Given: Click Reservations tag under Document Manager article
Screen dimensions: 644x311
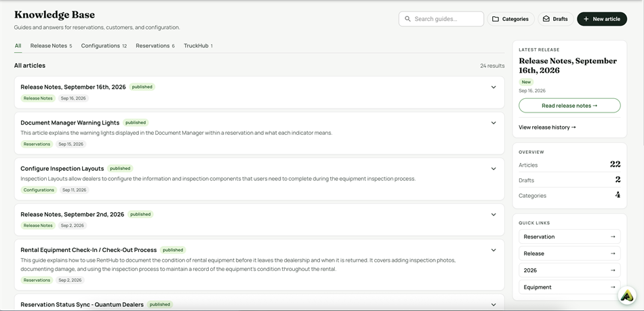Looking at the screenshot, I should coord(37,144).
